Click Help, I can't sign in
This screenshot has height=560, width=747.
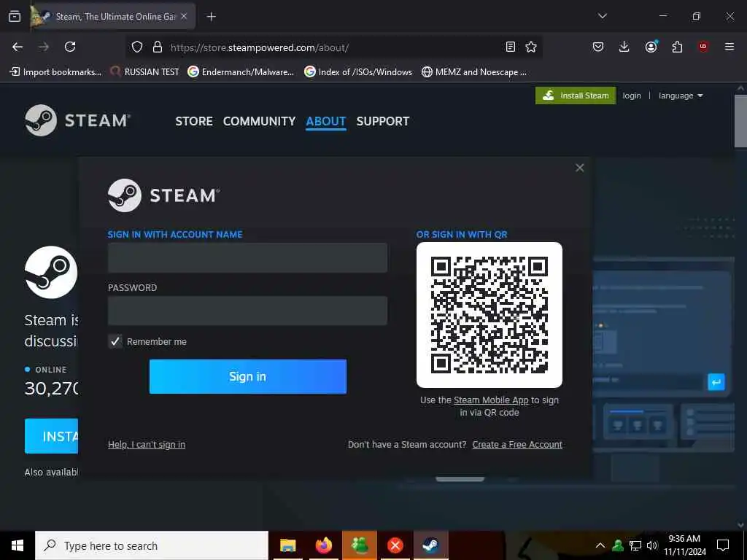[146, 445]
